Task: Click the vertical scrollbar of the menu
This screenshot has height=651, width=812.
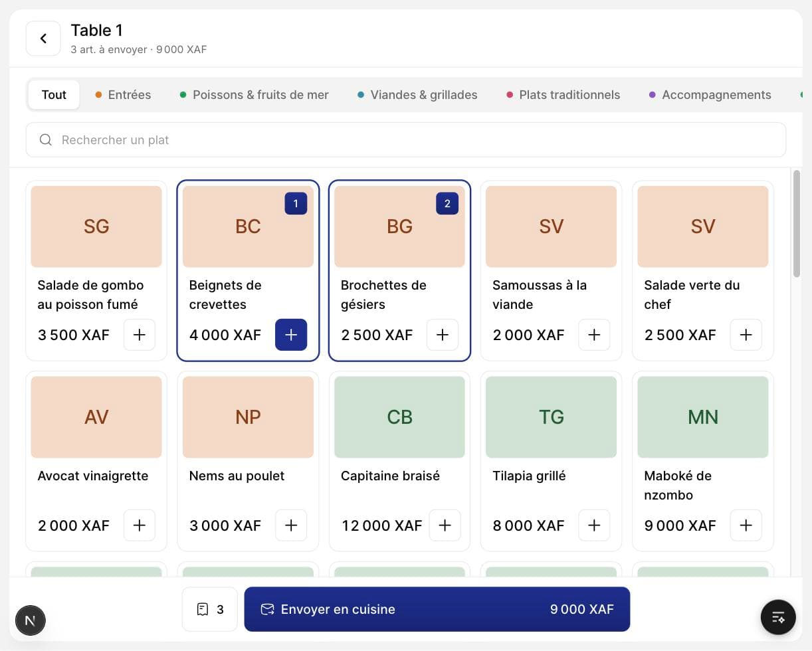Action: [x=797, y=224]
